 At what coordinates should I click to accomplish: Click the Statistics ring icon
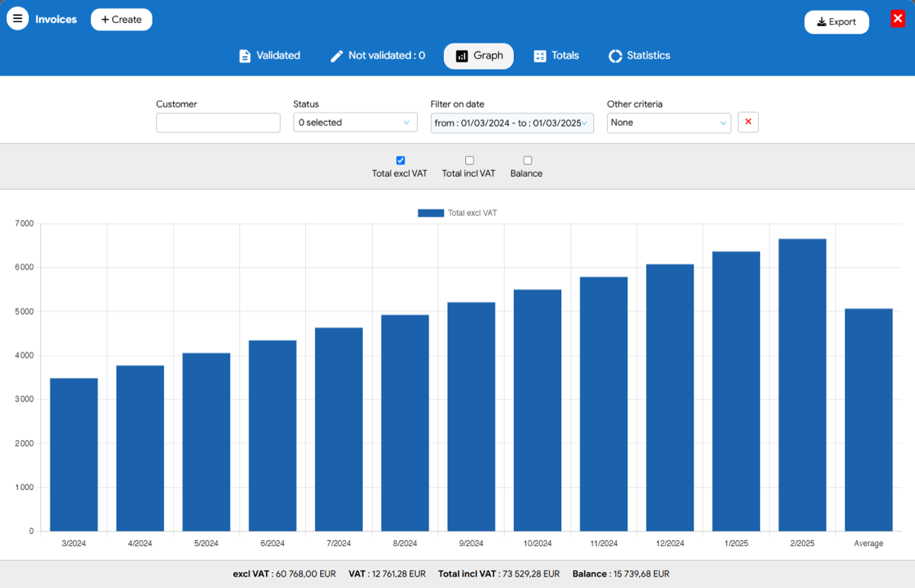615,56
